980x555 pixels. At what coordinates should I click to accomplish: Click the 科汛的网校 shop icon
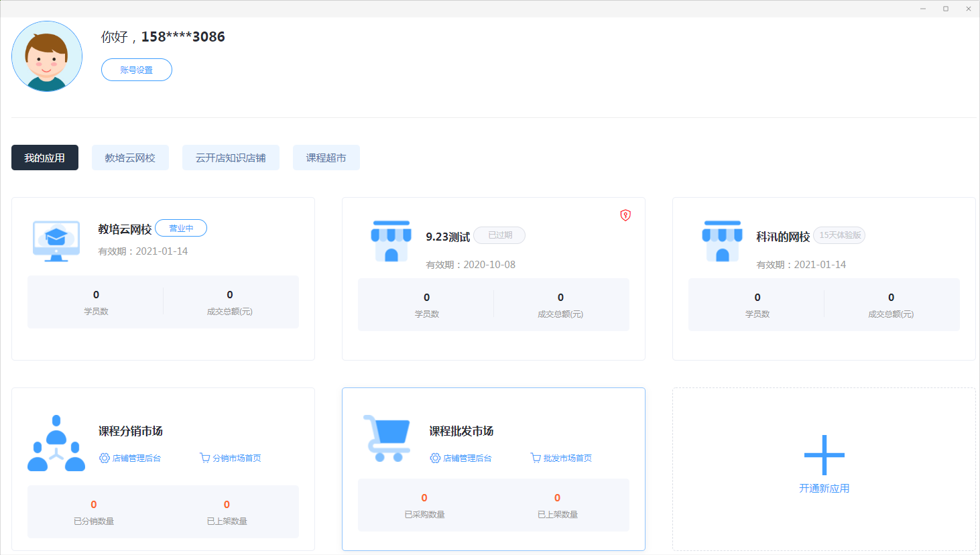[x=722, y=241]
